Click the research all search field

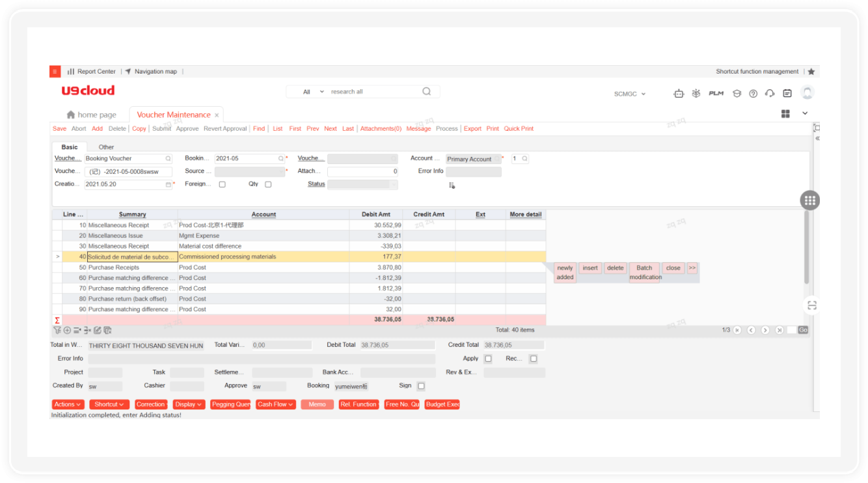pos(371,92)
